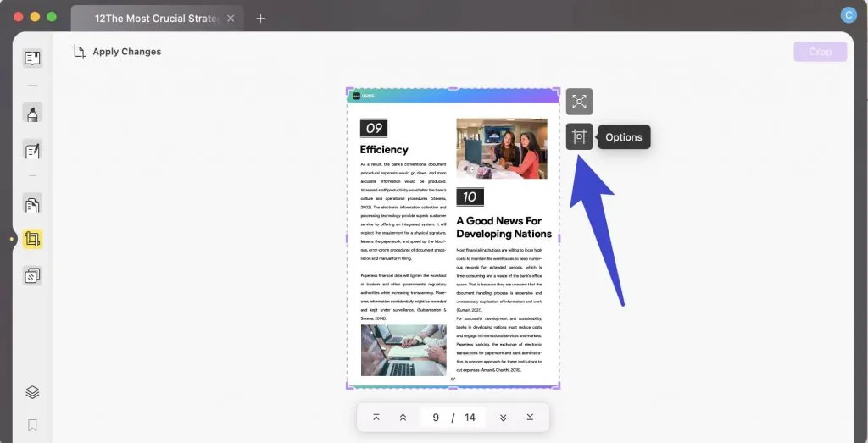Select the Comment highlighter tool

32,113
